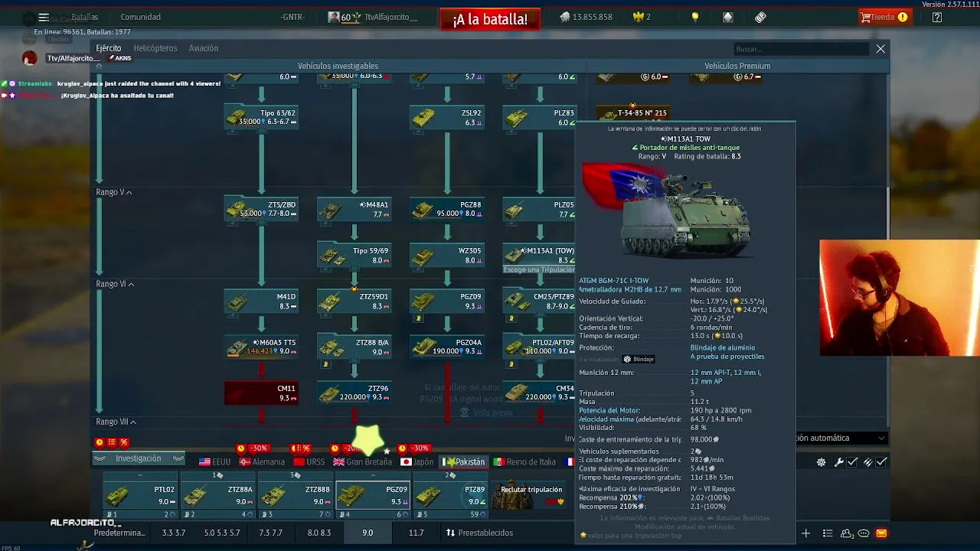The height and width of the screenshot is (551, 980).
Task: Select the Gran Bretaña nation tab
Action: tap(362, 462)
